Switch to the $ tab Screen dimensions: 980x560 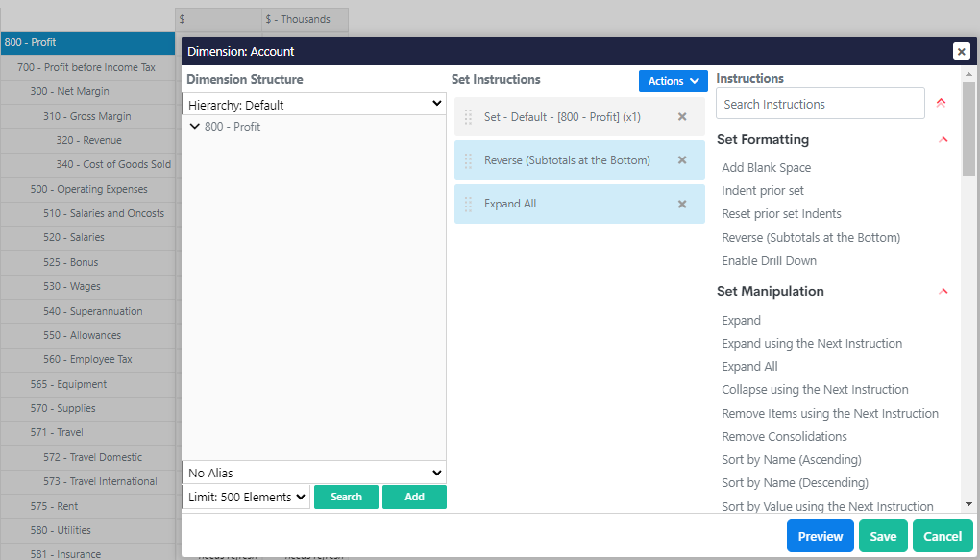(218, 19)
